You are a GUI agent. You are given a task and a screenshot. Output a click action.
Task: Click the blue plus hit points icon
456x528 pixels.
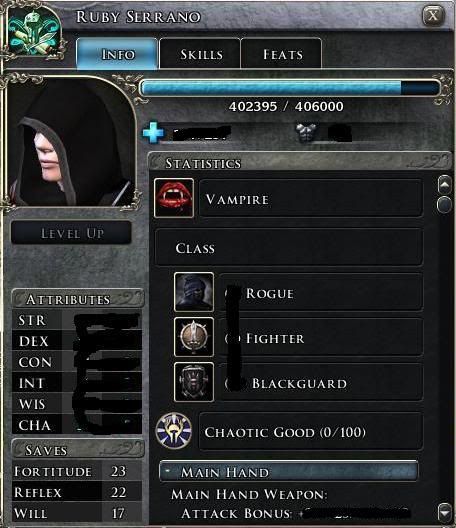[x=153, y=133]
